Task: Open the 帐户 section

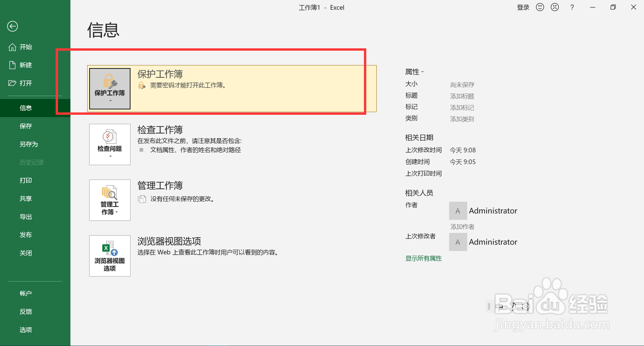Action: pyautogui.click(x=26, y=293)
